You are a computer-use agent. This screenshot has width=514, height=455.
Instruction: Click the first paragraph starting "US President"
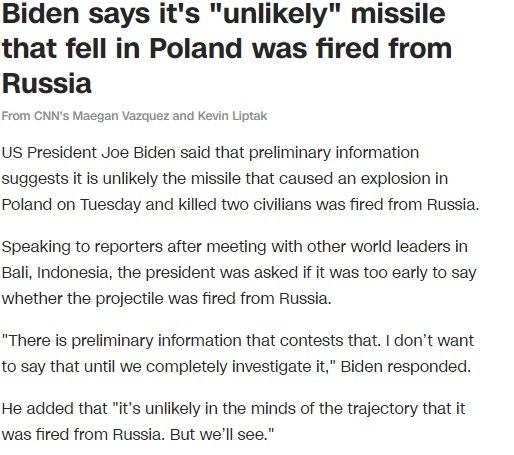(240, 178)
